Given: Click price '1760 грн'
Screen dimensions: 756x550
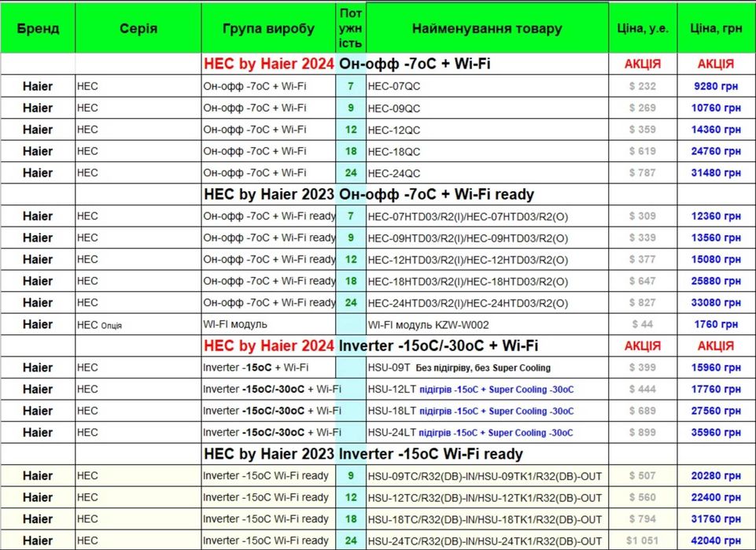Looking at the screenshot, I should click(x=716, y=325).
